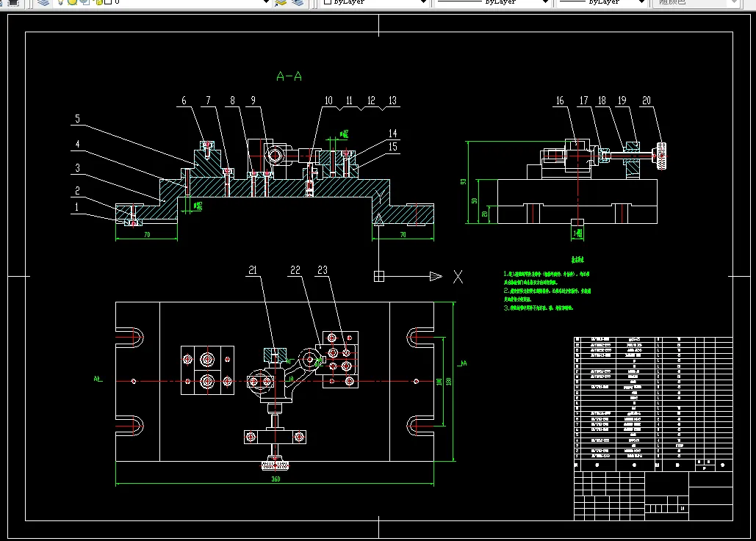
Task: Open the ByLayer lineweight dropdown
Action: pos(602,2)
